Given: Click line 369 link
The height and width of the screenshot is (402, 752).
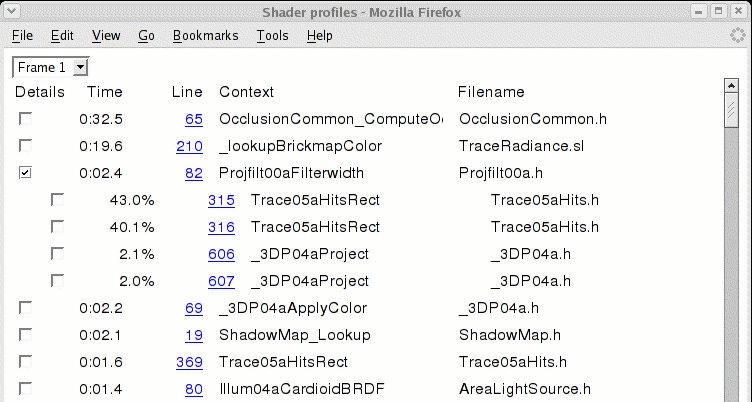Looking at the screenshot, I should pyautogui.click(x=189, y=362).
